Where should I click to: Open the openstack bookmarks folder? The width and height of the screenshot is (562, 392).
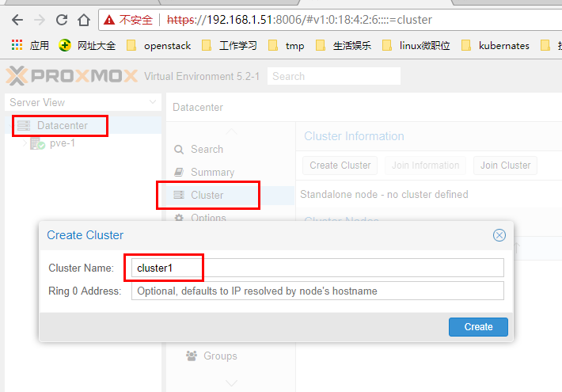[x=159, y=46]
